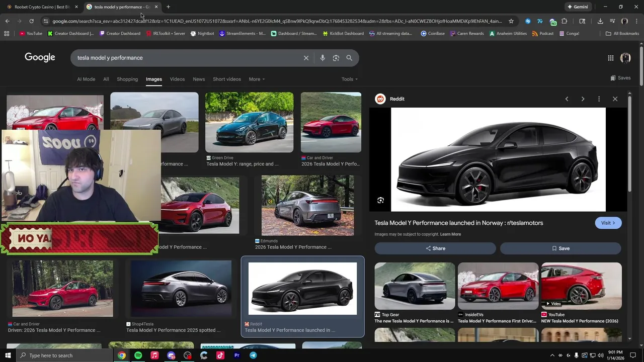This screenshot has height=362, width=644.
Task: Click the Windows taskbar search box
Action: point(64,355)
